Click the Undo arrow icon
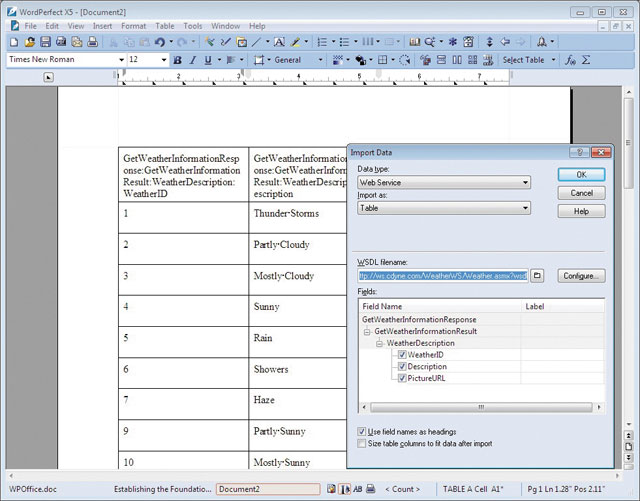 click(x=160, y=42)
